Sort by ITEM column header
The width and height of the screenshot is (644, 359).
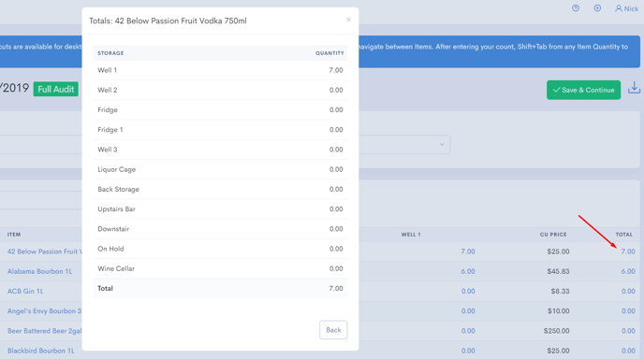tap(13, 235)
